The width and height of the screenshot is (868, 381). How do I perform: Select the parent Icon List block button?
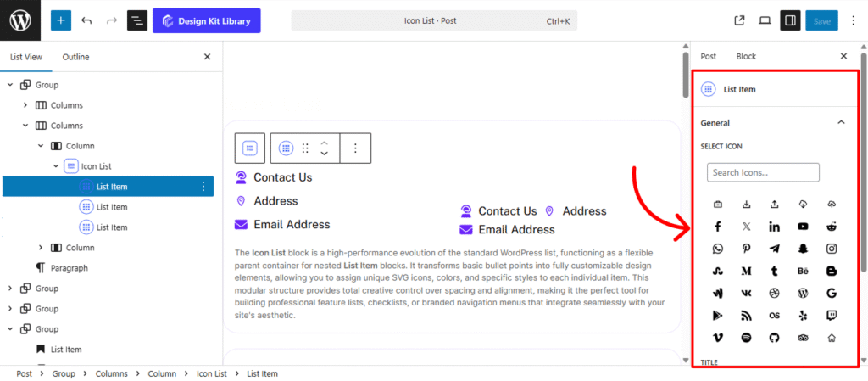point(250,148)
